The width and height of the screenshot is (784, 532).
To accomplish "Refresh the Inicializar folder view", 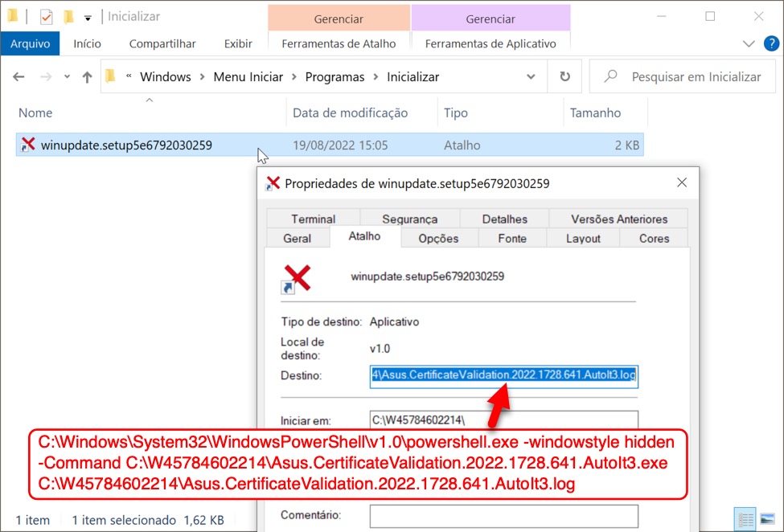I will pos(564,77).
